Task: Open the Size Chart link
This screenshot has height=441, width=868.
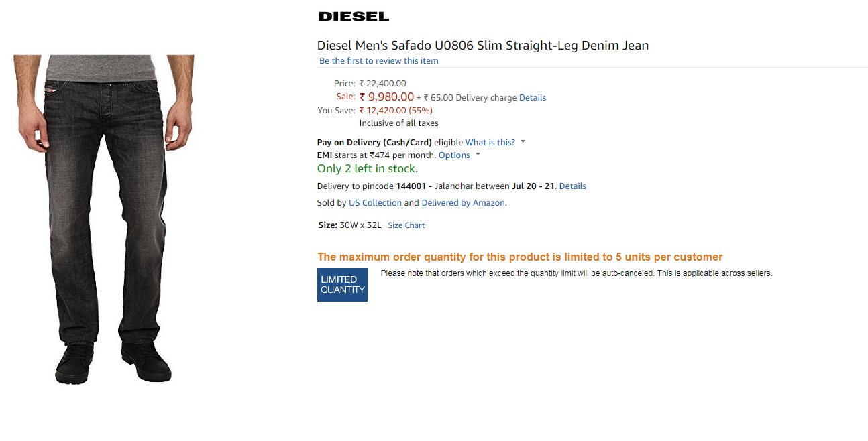Action: (406, 225)
